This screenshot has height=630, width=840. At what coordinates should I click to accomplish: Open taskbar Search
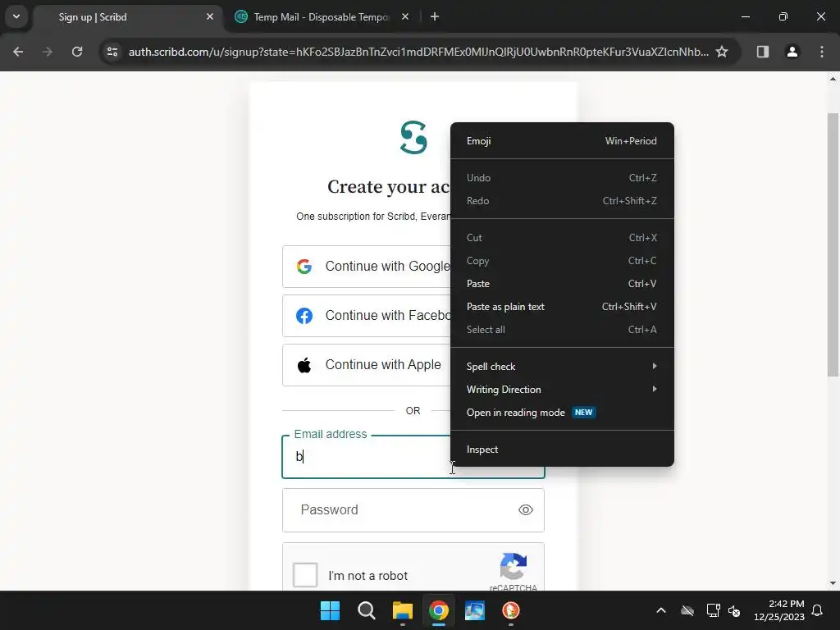[367, 610]
